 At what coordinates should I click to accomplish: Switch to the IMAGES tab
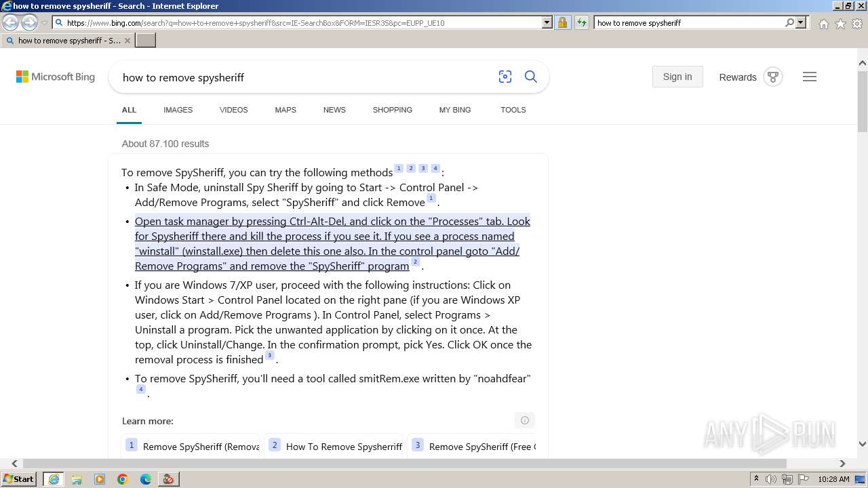pos(178,110)
